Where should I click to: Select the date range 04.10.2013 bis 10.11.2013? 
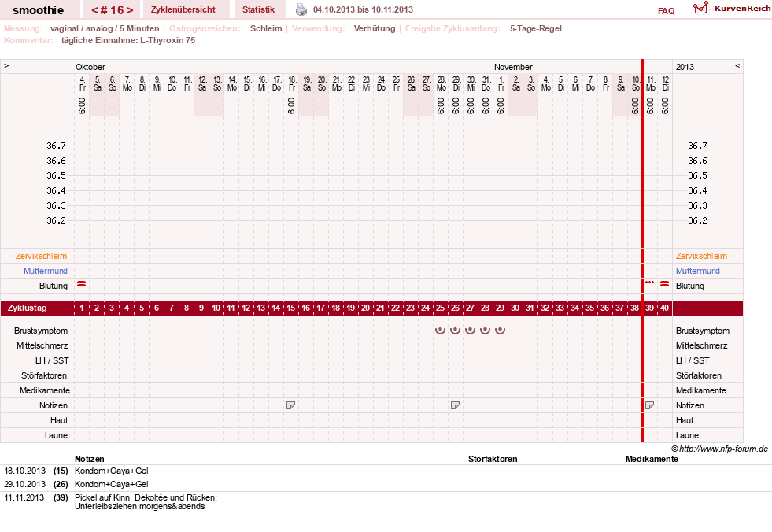363,9
